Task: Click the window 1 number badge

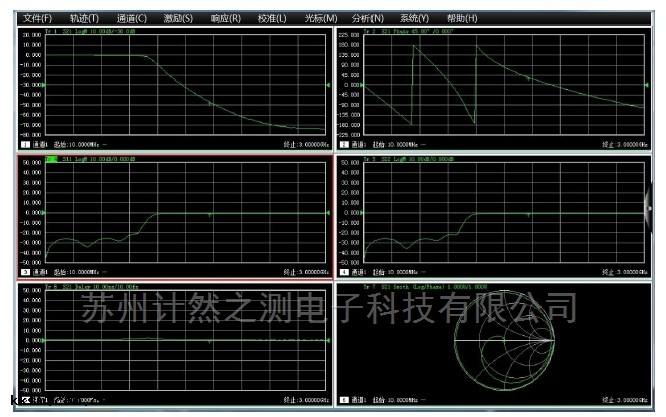Action: (24, 145)
